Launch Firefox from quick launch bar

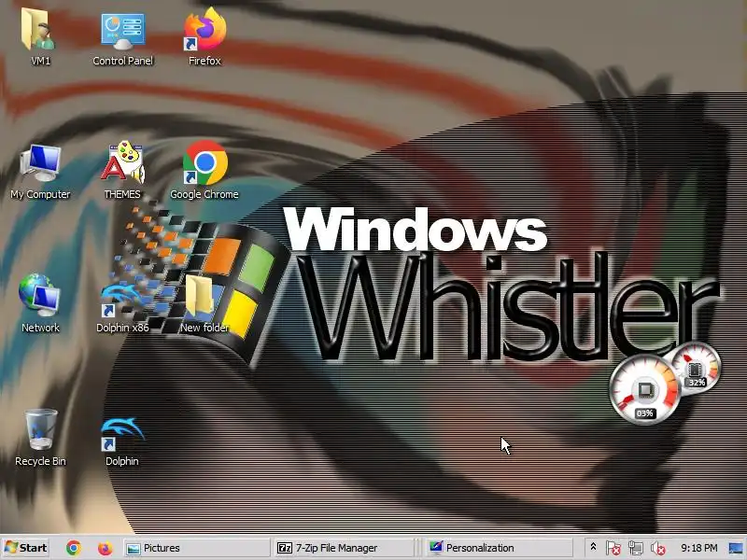(x=105, y=548)
